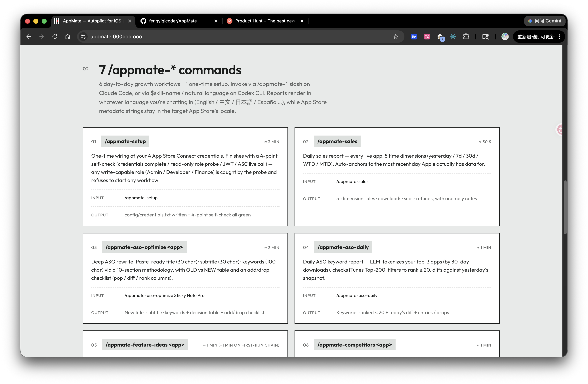588x384 pixels.
Task: Click the input value '/appmate-aso-daily'
Action: coord(357,295)
